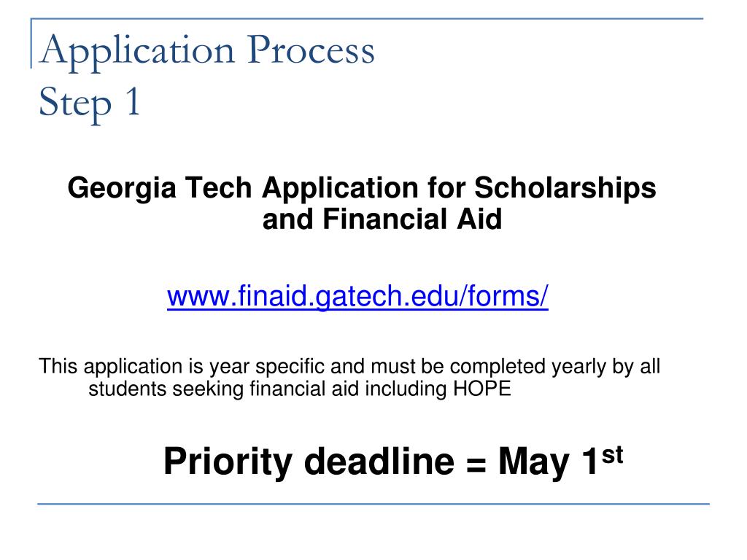Select the "Step 1" subtitle line
747x560 pixels.
point(90,104)
